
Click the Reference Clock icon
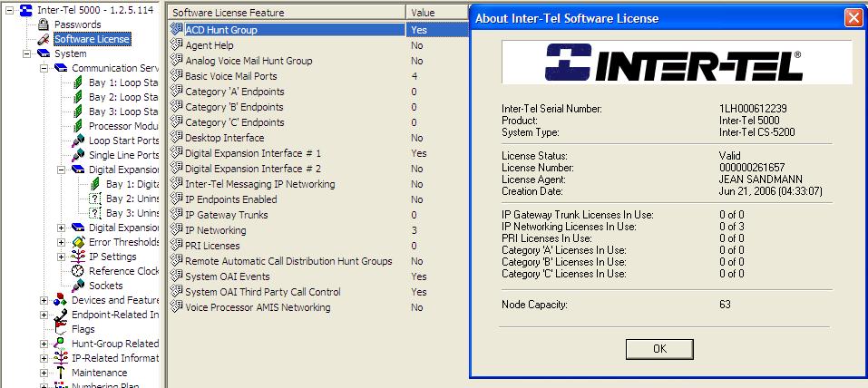(x=79, y=271)
